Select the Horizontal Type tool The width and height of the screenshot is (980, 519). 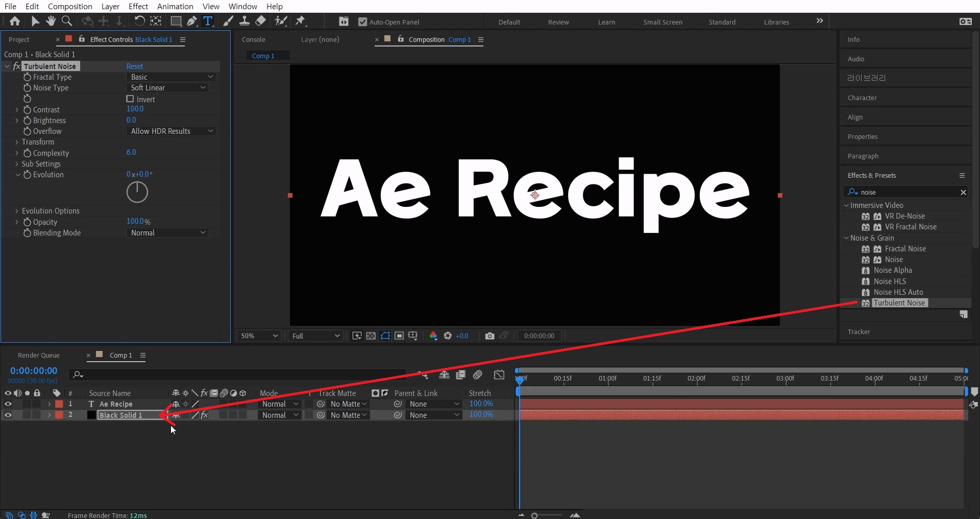[x=208, y=21]
